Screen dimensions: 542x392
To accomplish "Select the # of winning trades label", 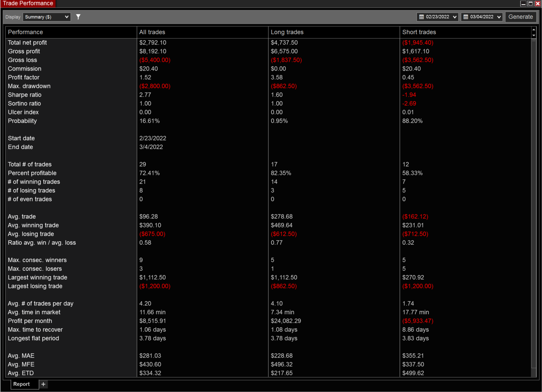I will click(34, 182).
